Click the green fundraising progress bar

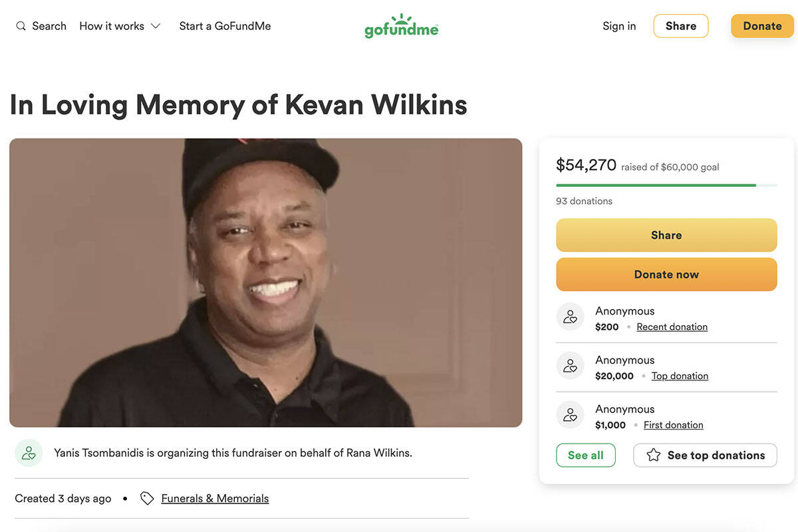(666, 185)
